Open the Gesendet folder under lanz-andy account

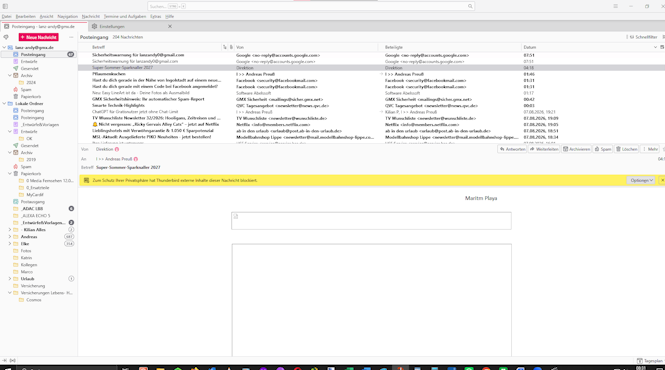point(29,68)
